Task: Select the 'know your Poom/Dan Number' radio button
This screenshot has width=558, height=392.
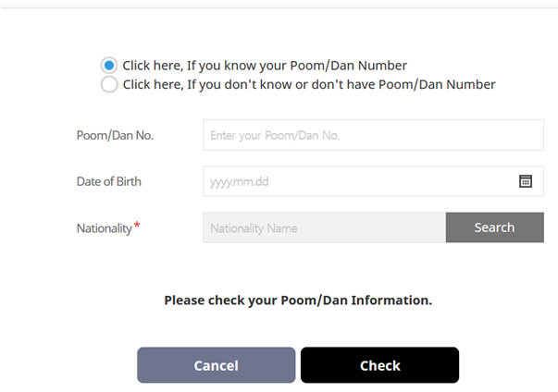Action: pyautogui.click(x=109, y=66)
